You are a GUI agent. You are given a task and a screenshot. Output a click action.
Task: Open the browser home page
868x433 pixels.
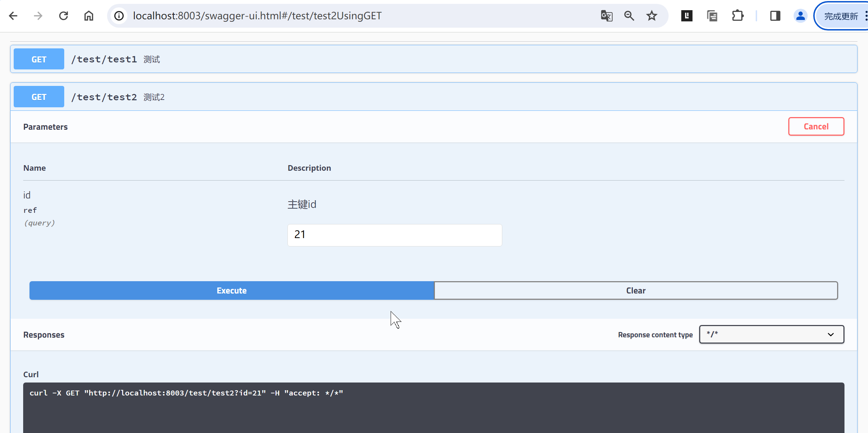(89, 16)
